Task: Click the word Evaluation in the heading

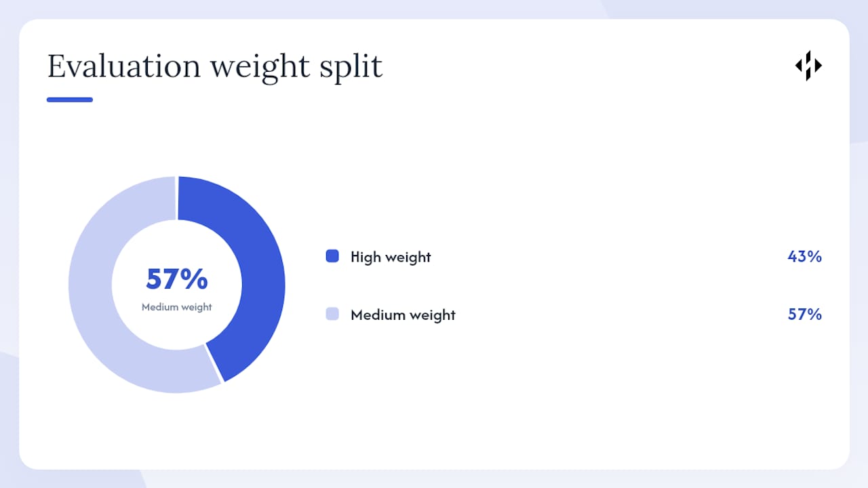Action: point(124,66)
